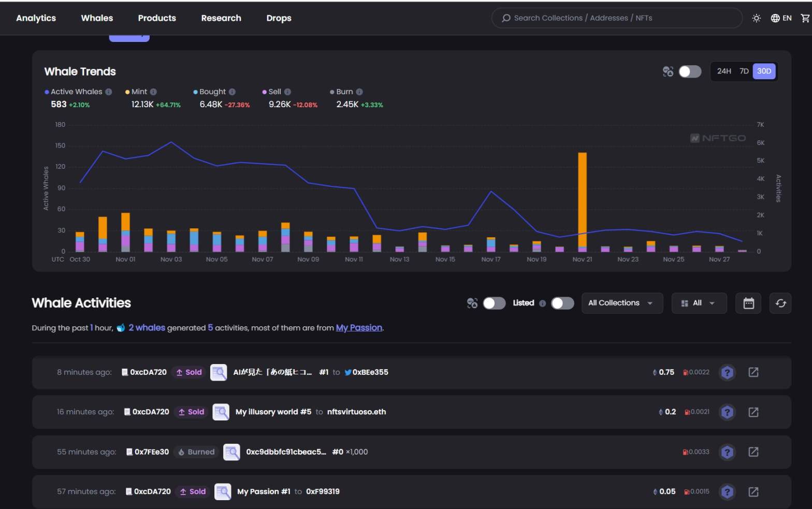Toggle the Whale Activities filter switch
The width and height of the screenshot is (812, 509).
[494, 303]
